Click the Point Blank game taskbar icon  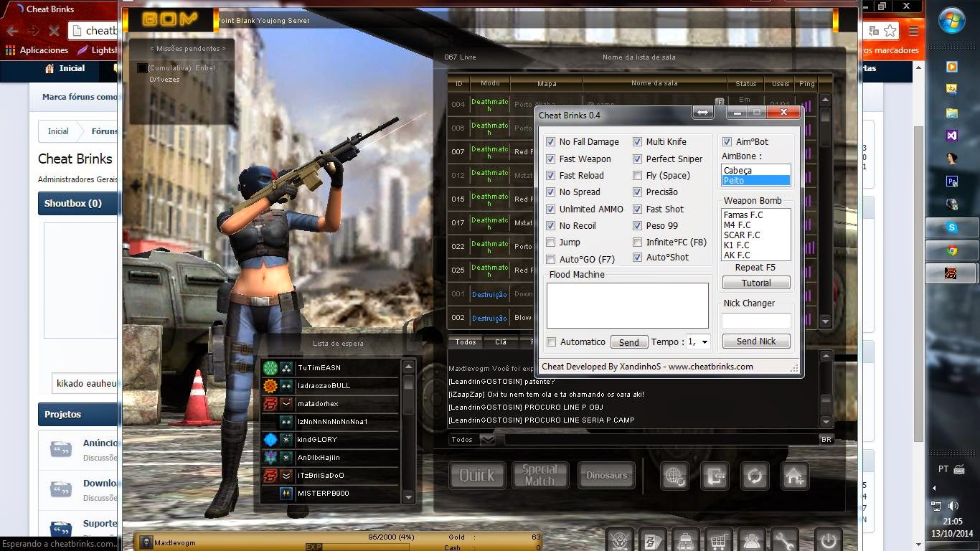[x=952, y=273]
